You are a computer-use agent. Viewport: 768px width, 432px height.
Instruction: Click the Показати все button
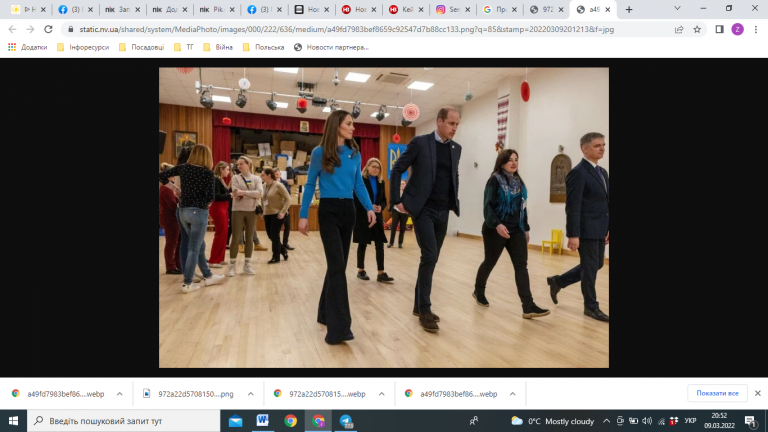pos(717,393)
